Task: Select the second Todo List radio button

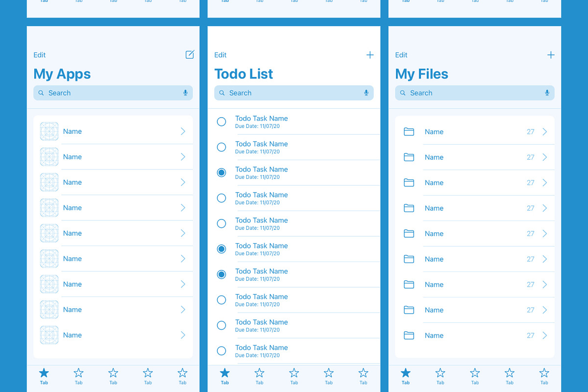Action: pyautogui.click(x=221, y=147)
